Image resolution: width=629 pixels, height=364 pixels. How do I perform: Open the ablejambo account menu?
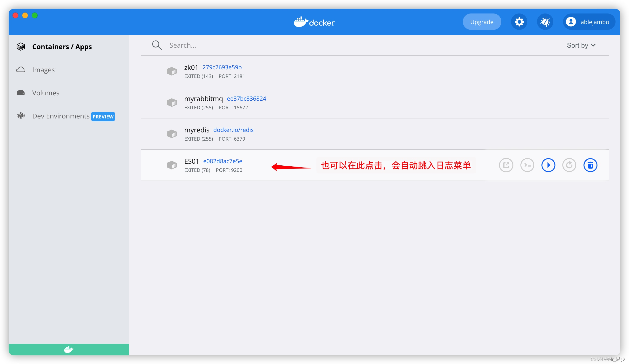pos(589,22)
